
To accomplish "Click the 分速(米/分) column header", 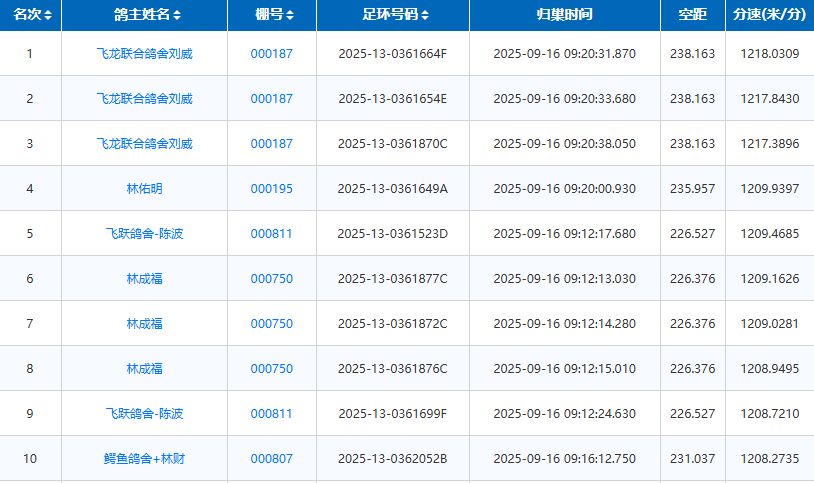I will click(x=769, y=15).
